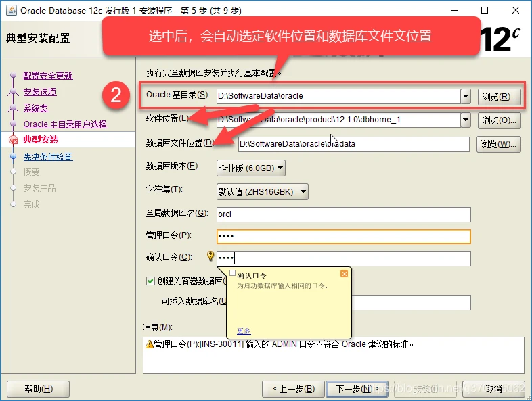Click the 全局数据库名 orcl field
Image resolution: width=532 pixels, height=401 pixels.
342,214
